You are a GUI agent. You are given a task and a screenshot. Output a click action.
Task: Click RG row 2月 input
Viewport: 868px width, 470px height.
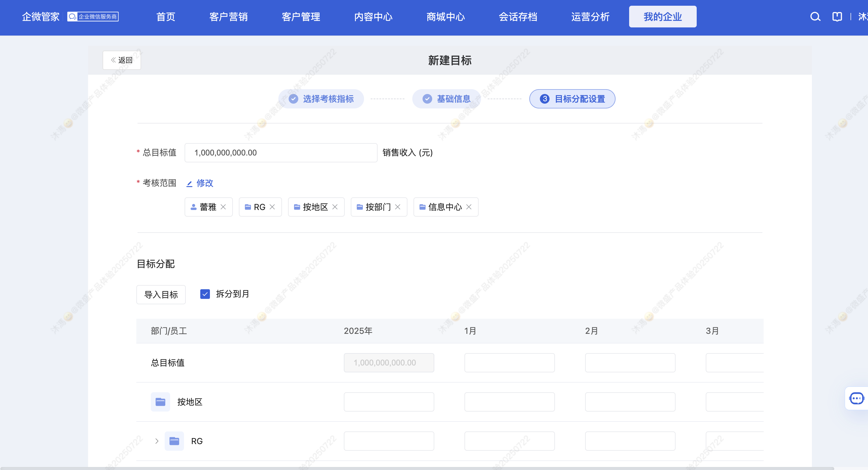[630, 441]
